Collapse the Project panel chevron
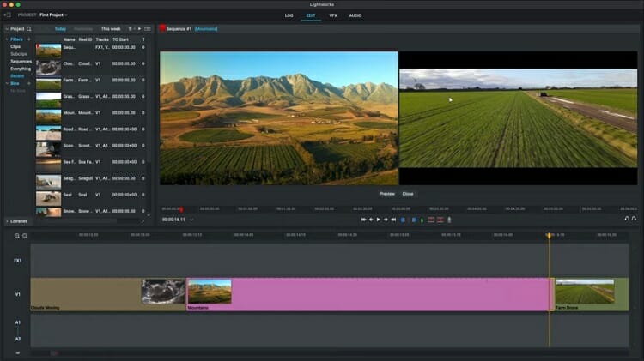Image resolution: width=644 pixels, height=361 pixels. [7, 29]
